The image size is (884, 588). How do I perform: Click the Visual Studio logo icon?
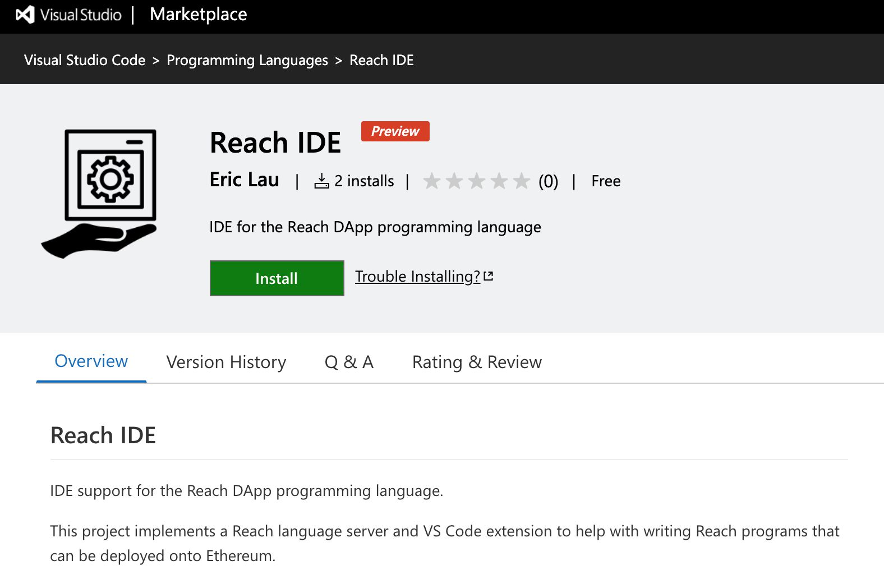point(25,15)
